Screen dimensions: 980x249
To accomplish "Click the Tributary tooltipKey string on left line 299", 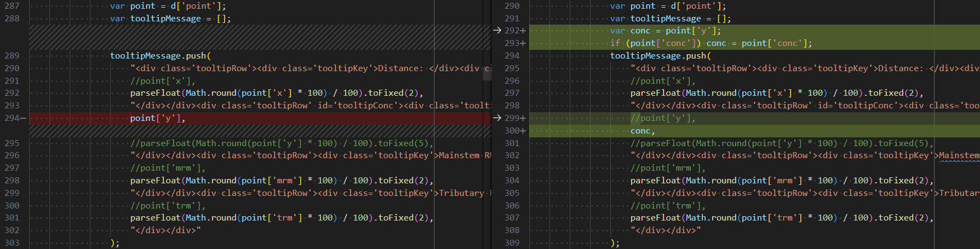I will point(311,193).
